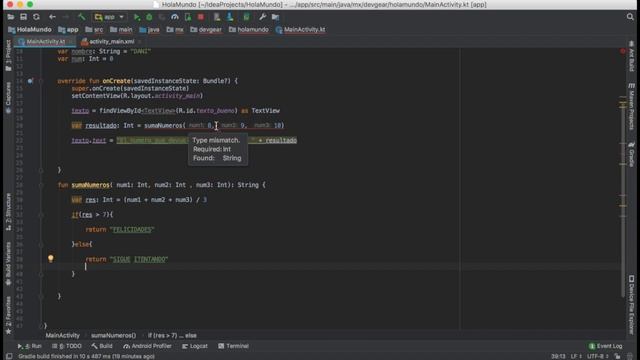
Task: Select src folder in navigation bar
Action: 94,29
